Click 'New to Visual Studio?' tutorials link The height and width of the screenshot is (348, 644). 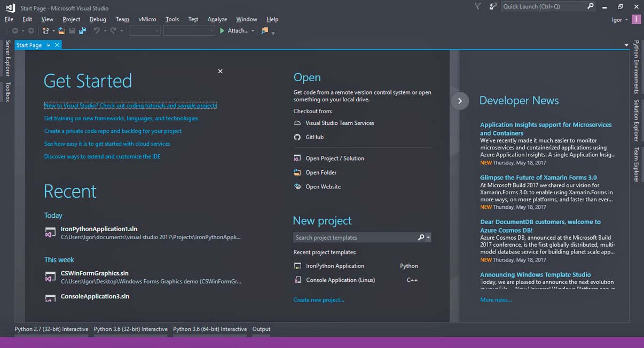pyautogui.click(x=130, y=106)
